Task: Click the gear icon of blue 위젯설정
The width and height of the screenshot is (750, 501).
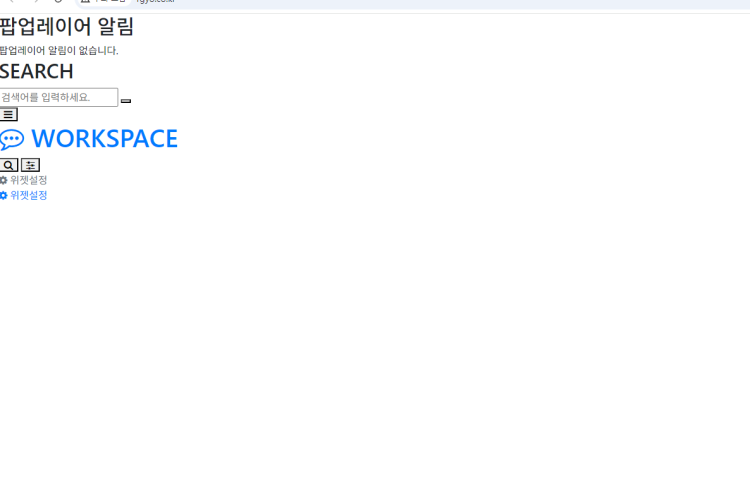Action: point(3,195)
